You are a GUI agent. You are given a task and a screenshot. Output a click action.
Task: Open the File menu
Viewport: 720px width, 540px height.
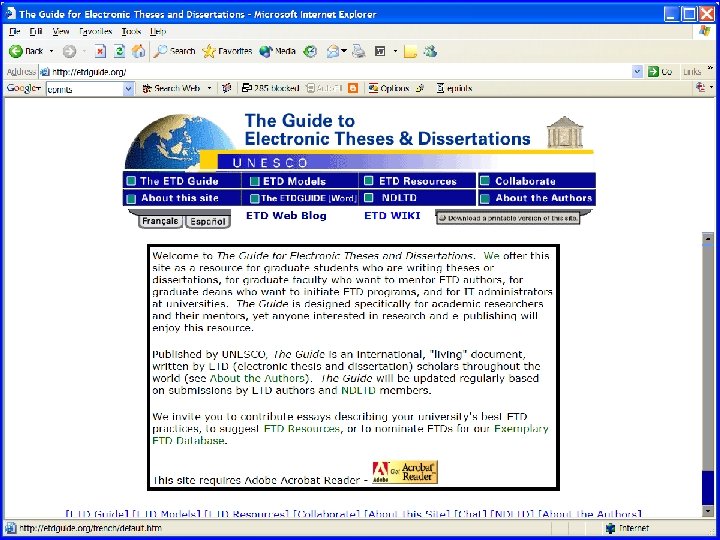coord(15,32)
